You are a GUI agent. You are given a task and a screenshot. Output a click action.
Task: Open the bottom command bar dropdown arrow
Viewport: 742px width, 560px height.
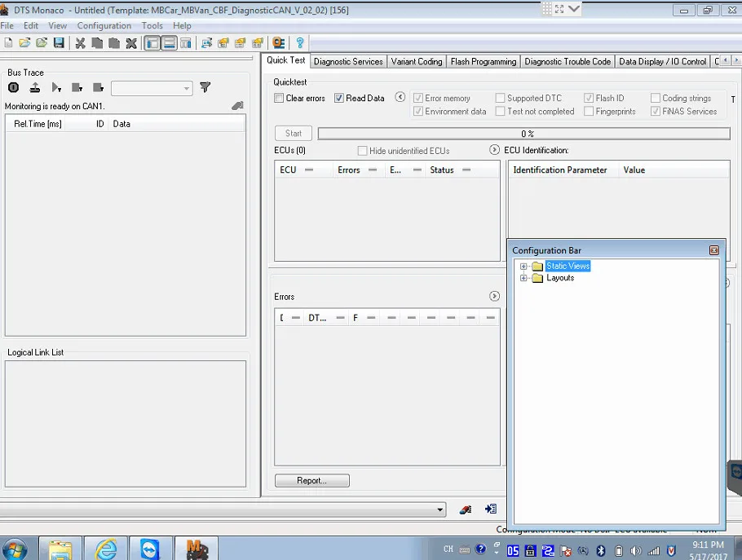click(440, 509)
